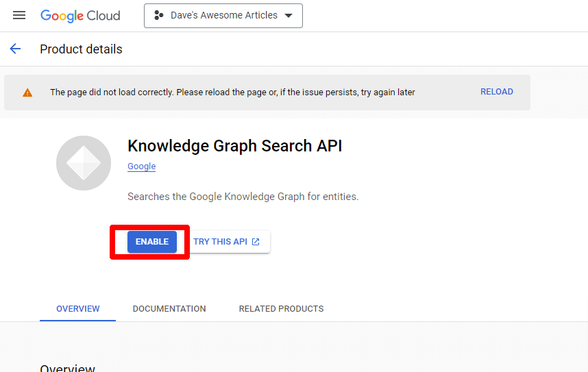Open the main navigation hamburger menu
Viewport: 588px width, 372px height.
(x=19, y=16)
